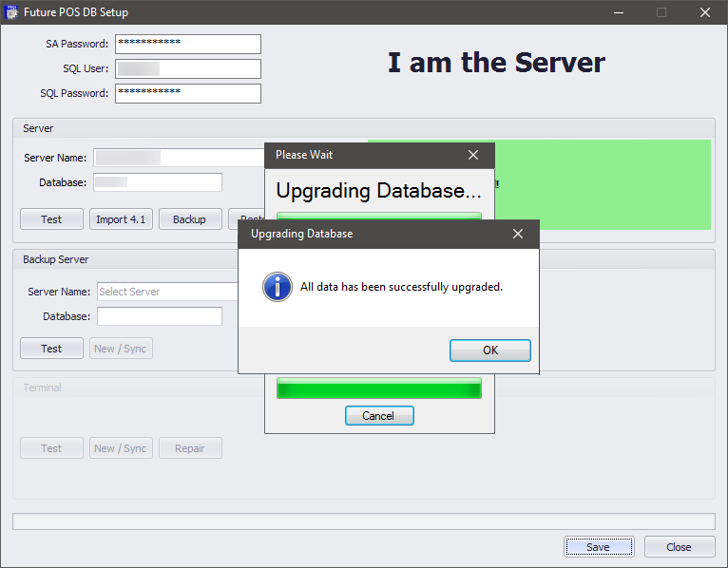Click the Close button at bottom
728x568 pixels.
tap(680, 547)
